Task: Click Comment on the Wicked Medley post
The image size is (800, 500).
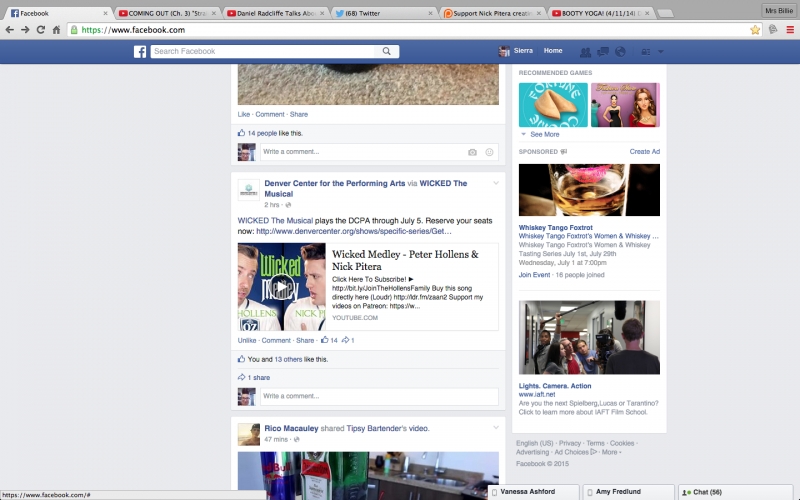Action: tap(276, 340)
